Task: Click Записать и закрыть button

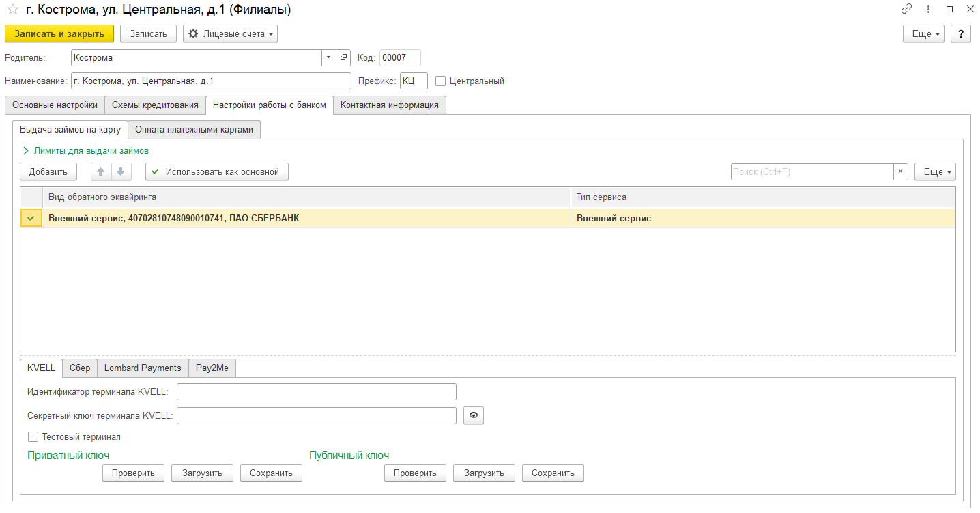Action: (x=59, y=33)
